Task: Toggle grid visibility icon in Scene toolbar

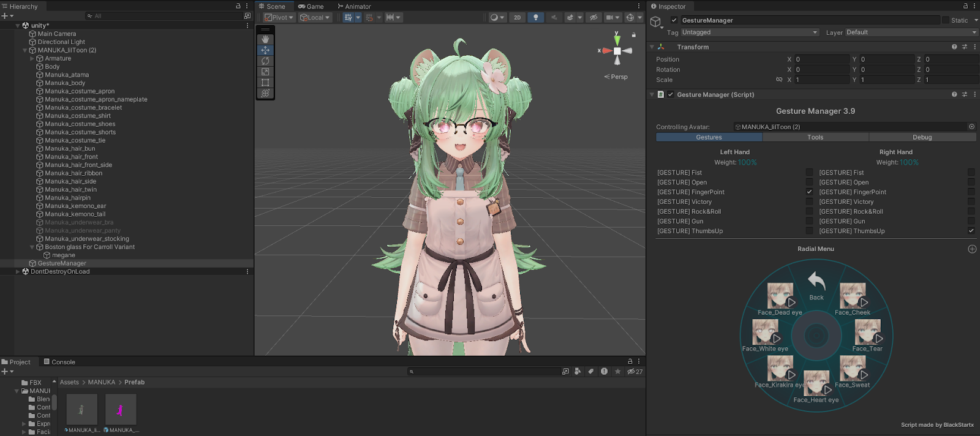Action: click(348, 18)
